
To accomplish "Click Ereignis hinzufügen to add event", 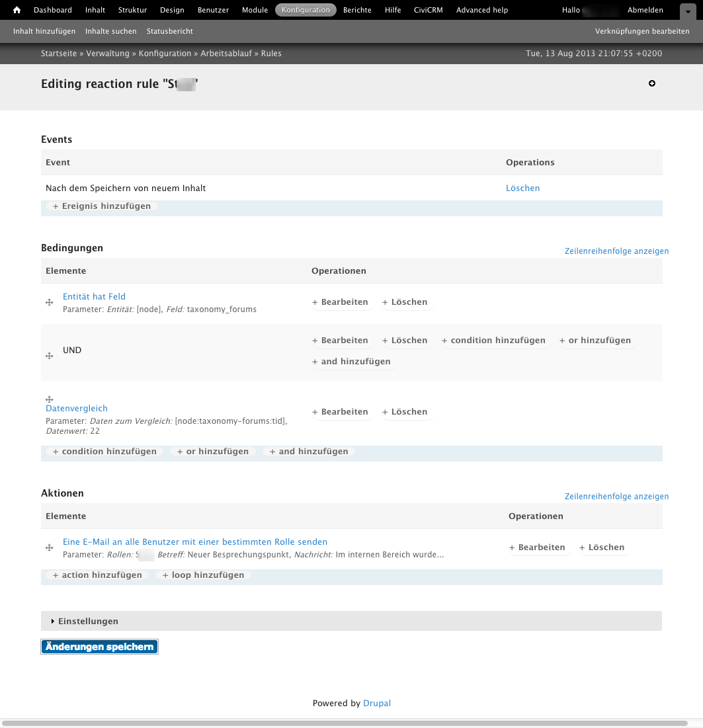I will click(x=102, y=206).
